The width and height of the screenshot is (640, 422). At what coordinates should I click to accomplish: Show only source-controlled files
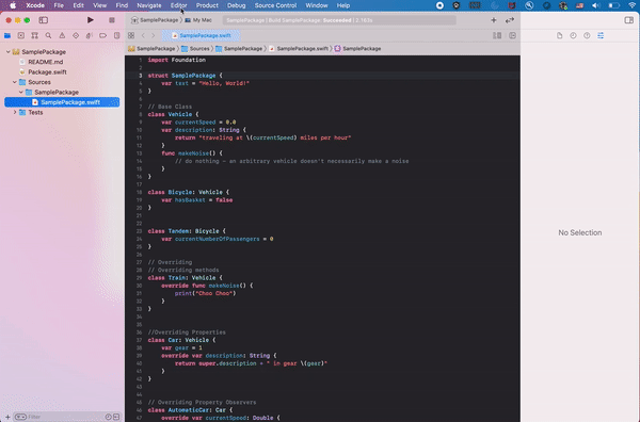(x=116, y=417)
